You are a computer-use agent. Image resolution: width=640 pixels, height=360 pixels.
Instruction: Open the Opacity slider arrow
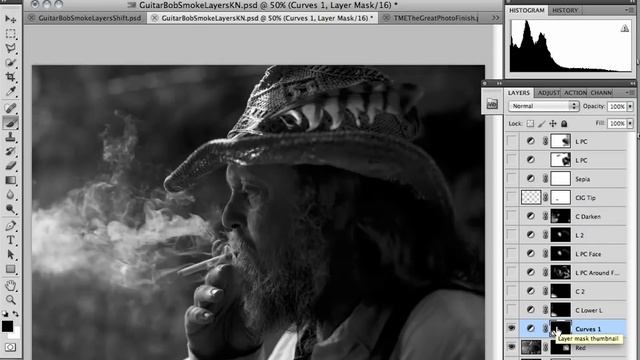tap(630, 107)
